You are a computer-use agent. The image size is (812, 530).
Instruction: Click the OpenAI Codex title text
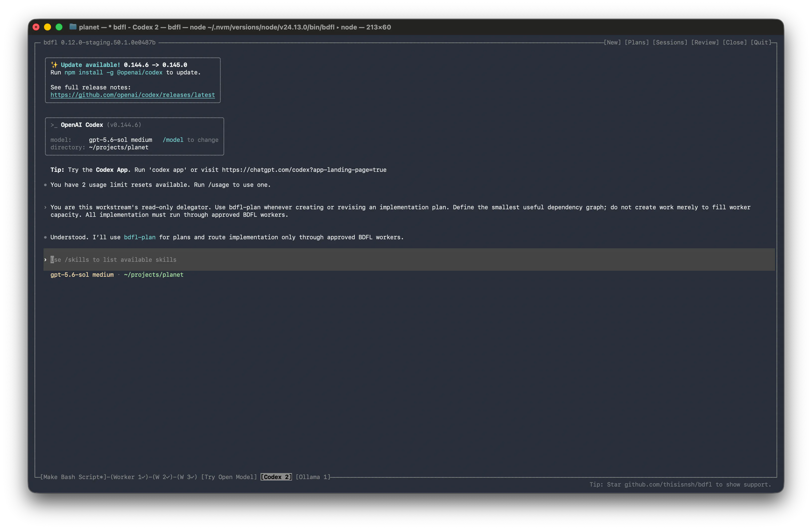(x=82, y=125)
